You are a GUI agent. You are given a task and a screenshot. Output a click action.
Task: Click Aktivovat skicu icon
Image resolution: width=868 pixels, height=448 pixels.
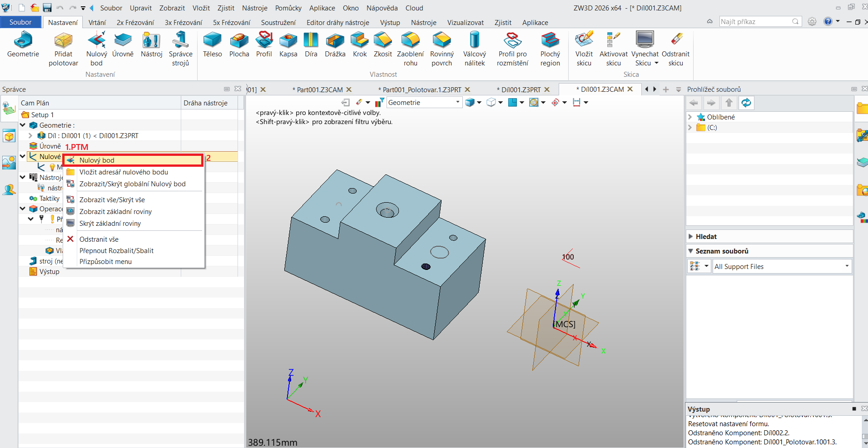(x=613, y=49)
